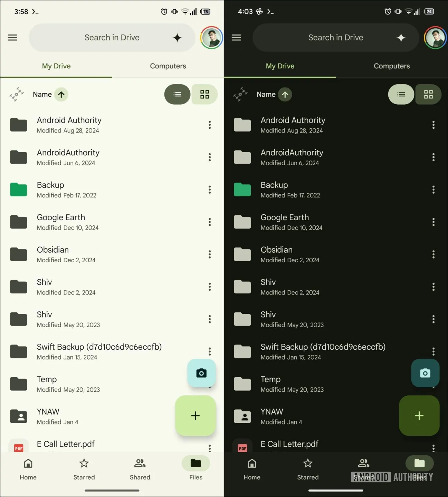Image resolution: width=448 pixels, height=497 pixels.
Task: Tap the dark green plus button on the dark screen
Action: pyautogui.click(x=419, y=416)
